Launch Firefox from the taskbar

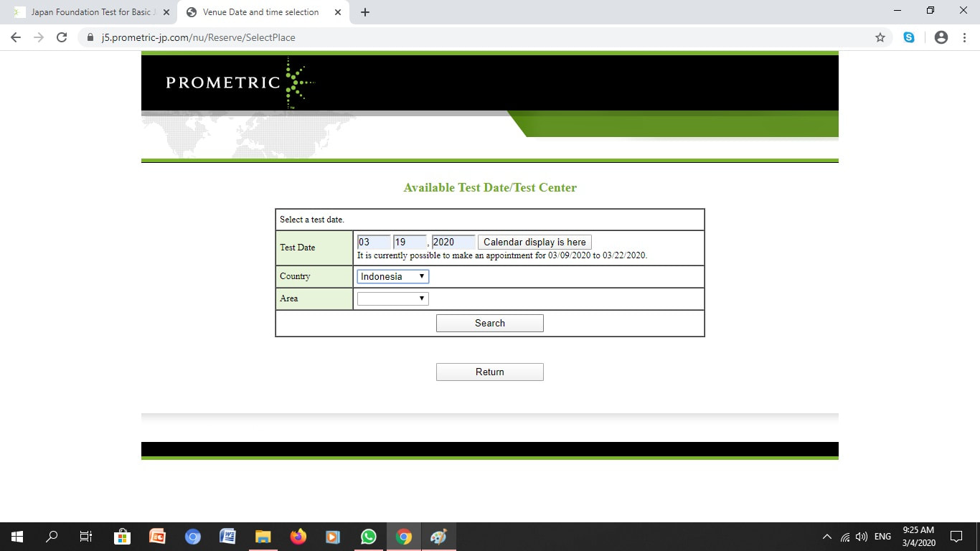coord(298,537)
